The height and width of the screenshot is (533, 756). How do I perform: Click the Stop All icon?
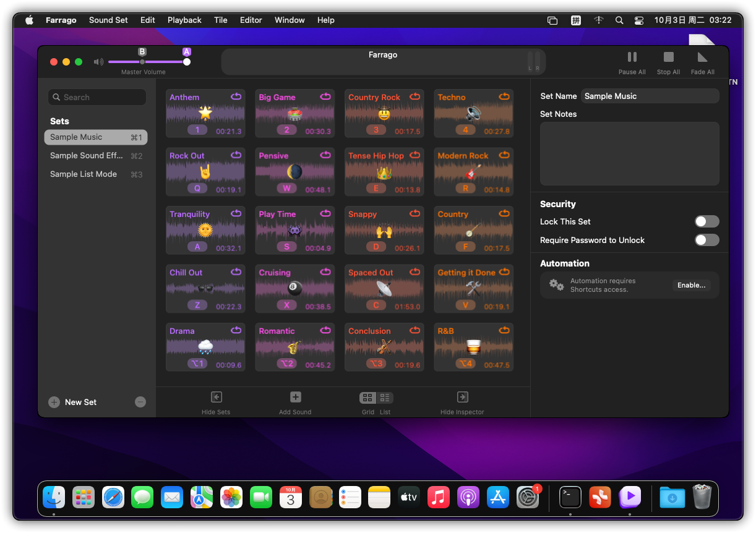pos(668,57)
